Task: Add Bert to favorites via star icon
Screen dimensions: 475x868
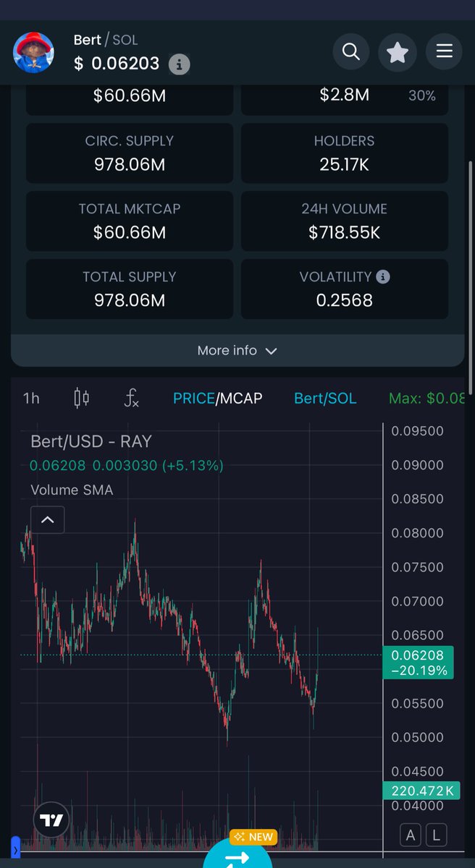Action: pyautogui.click(x=398, y=51)
